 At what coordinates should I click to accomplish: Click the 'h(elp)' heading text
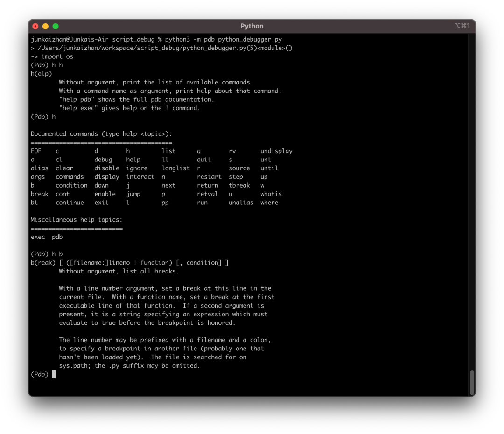point(41,74)
